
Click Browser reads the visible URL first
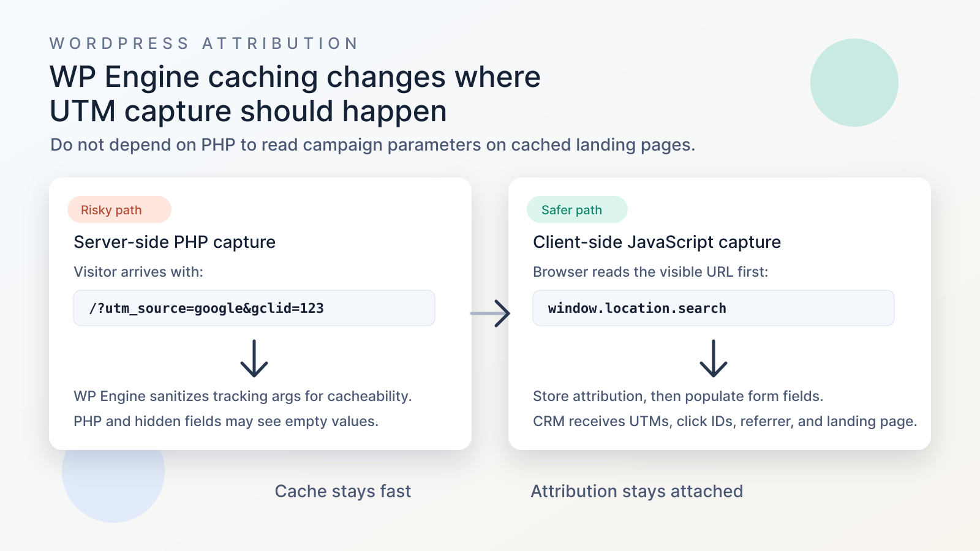click(x=650, y=272)
